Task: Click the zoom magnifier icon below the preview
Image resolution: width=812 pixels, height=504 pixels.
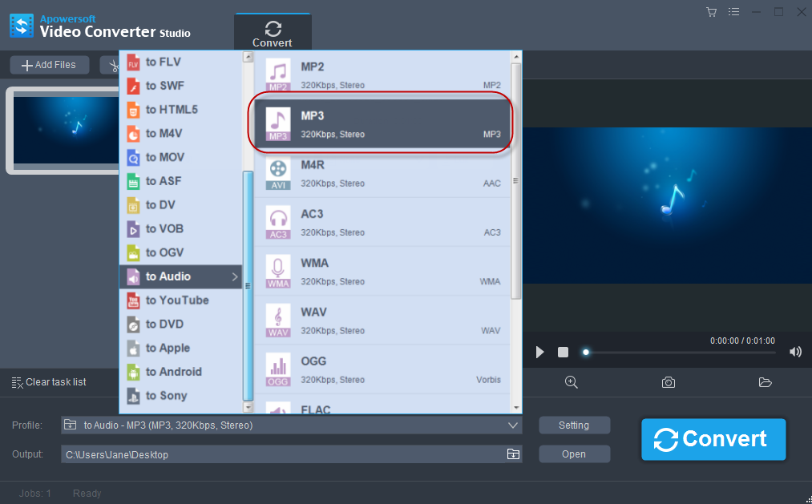Action: pyautogui.click(x=572, y=382)
